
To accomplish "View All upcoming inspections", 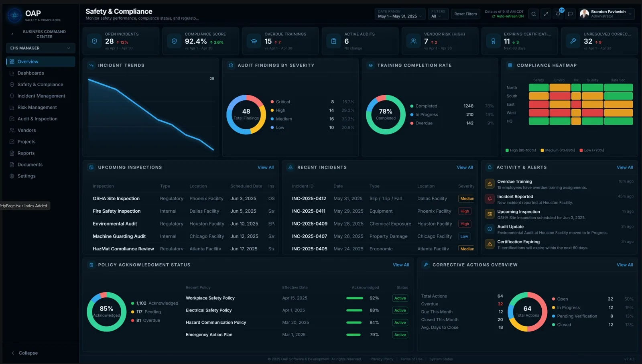I will [266, 167].
